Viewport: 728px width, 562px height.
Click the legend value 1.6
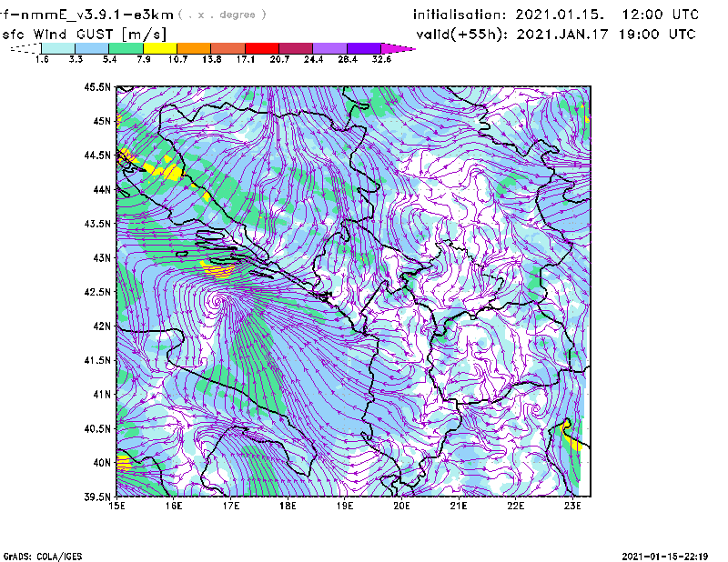pyautogui.click(x=42, y=59)
